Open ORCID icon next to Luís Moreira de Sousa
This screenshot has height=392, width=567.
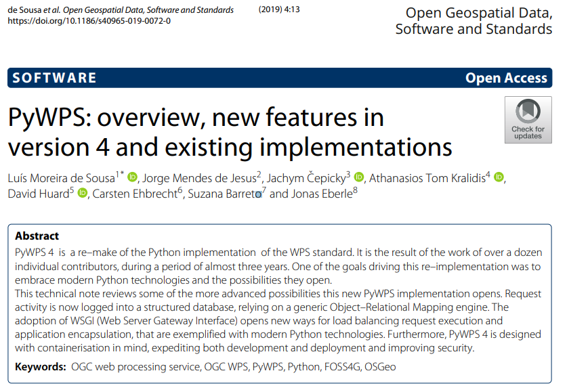tap(132, 177)
